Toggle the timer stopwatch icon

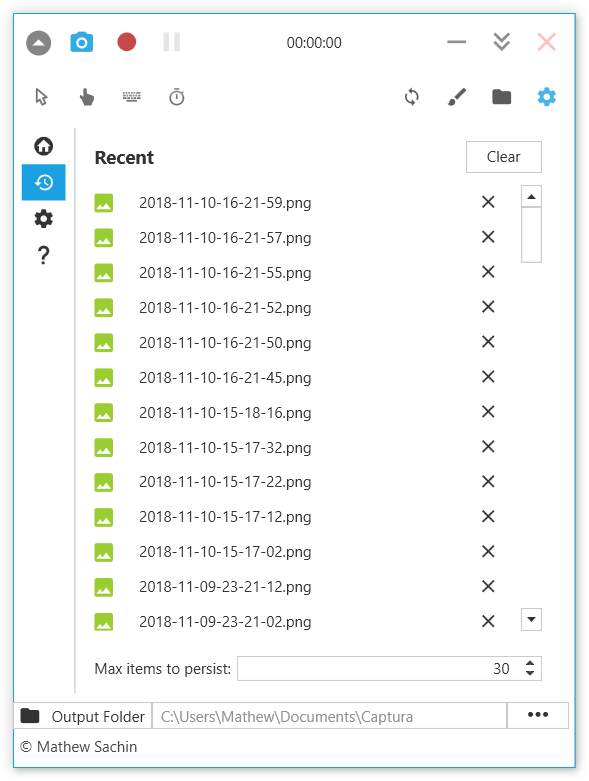pos(177,97)
